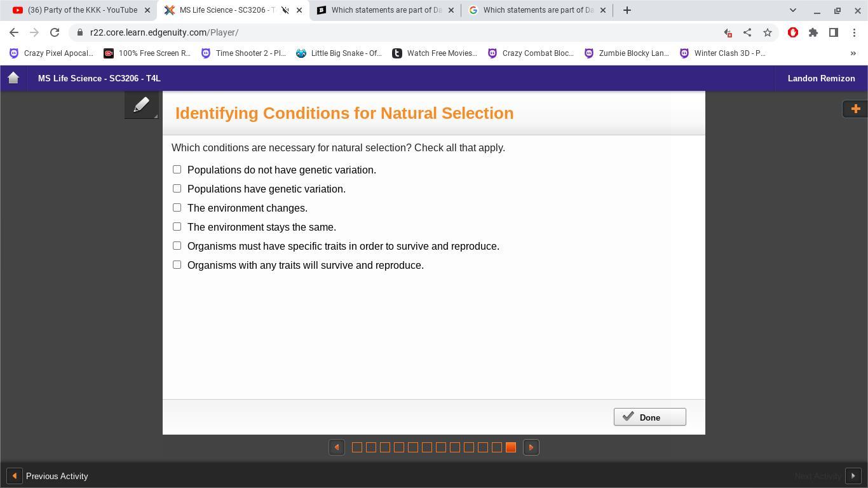Open the pencil notes tool
The height and width of the screenshot is (488, 868).
click(x=141, y=105)
